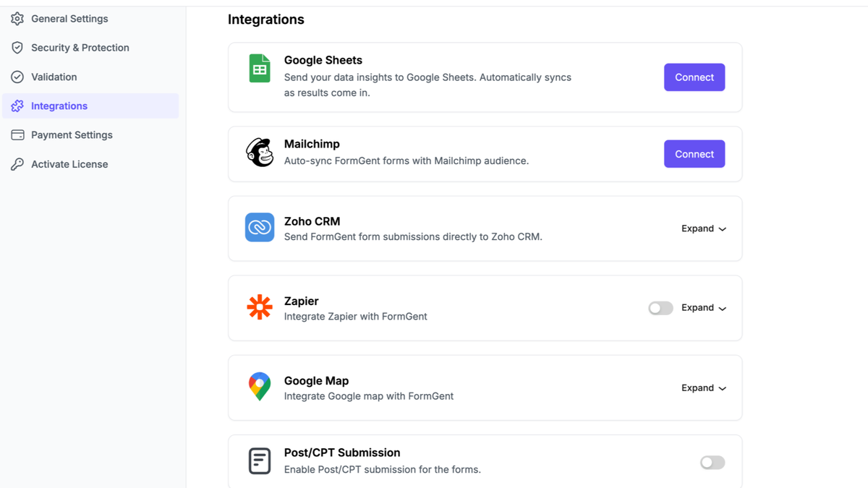Click the Security & Protection shield icon
The image size is (868, 488).
(17, 47)
